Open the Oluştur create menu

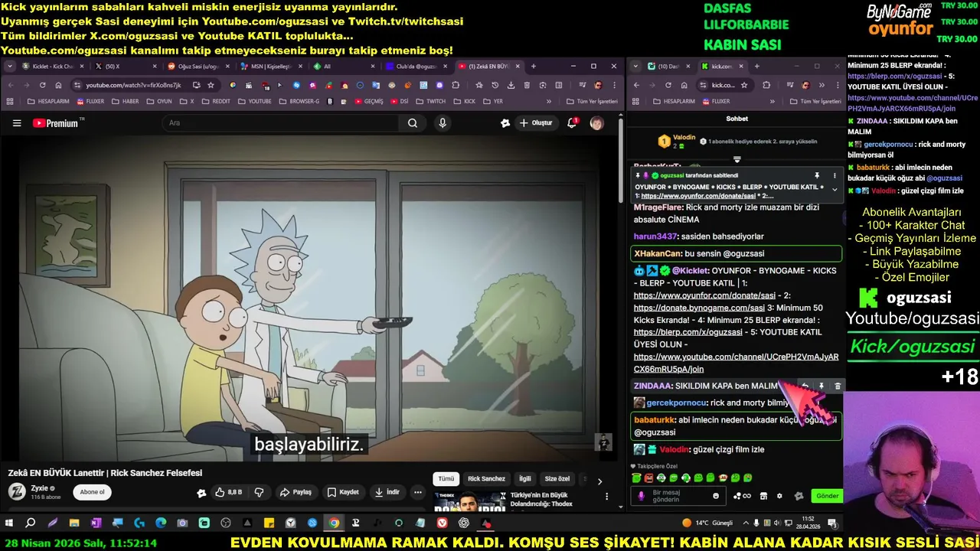tap(536, 123)
